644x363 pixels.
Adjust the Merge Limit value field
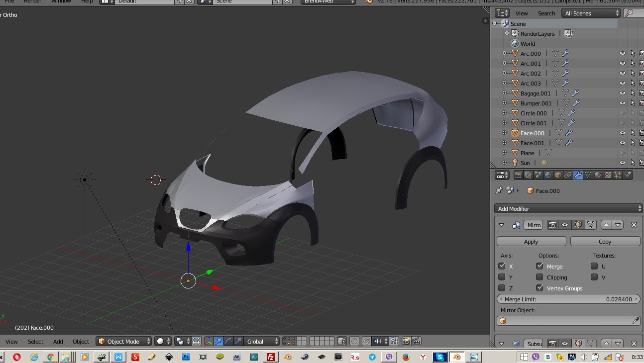[568, 299]
